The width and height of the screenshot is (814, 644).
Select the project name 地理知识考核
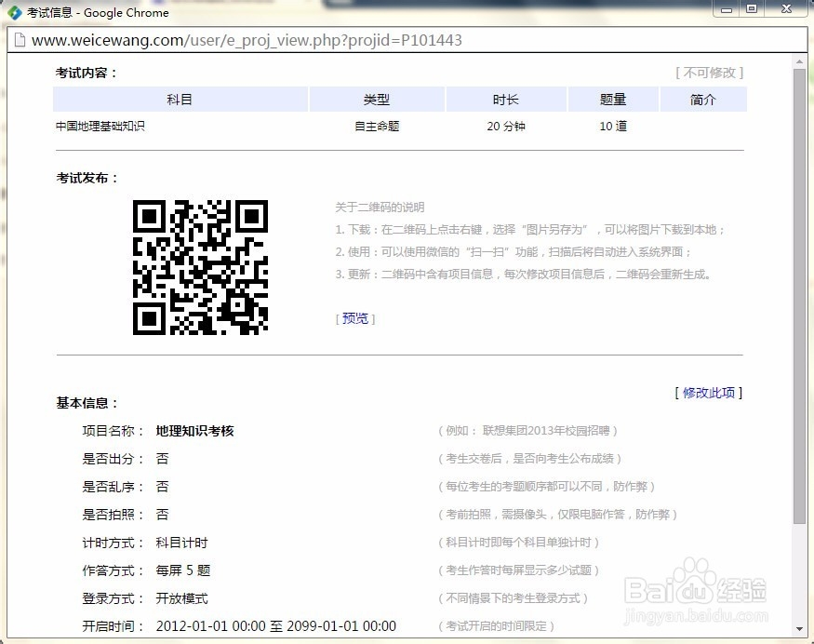coord(195,430)
